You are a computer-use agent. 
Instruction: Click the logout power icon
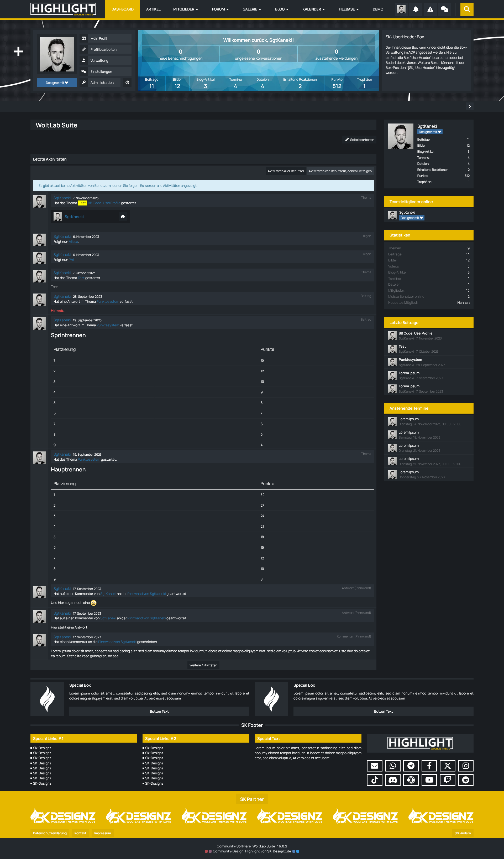[x=127, y=83]
